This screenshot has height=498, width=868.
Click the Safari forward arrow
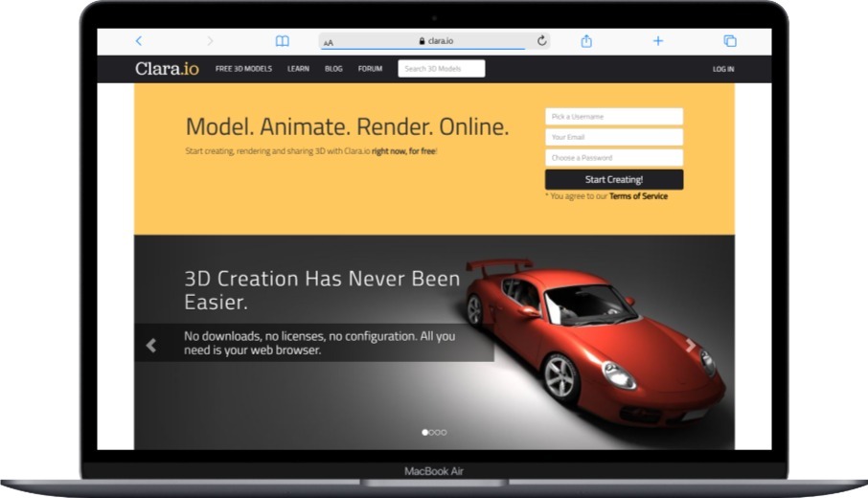pos(210,41)
